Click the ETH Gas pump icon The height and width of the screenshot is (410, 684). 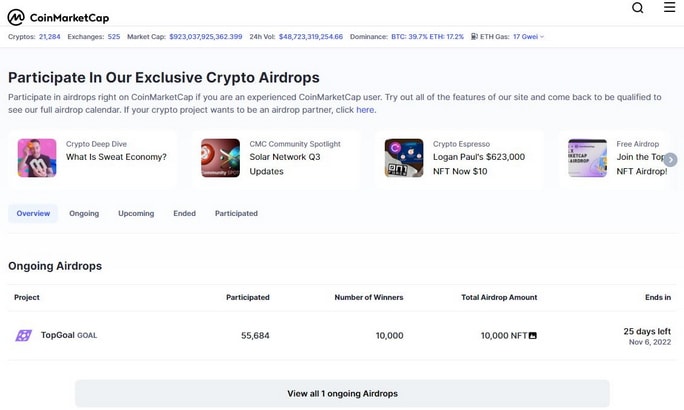point(474,37)
